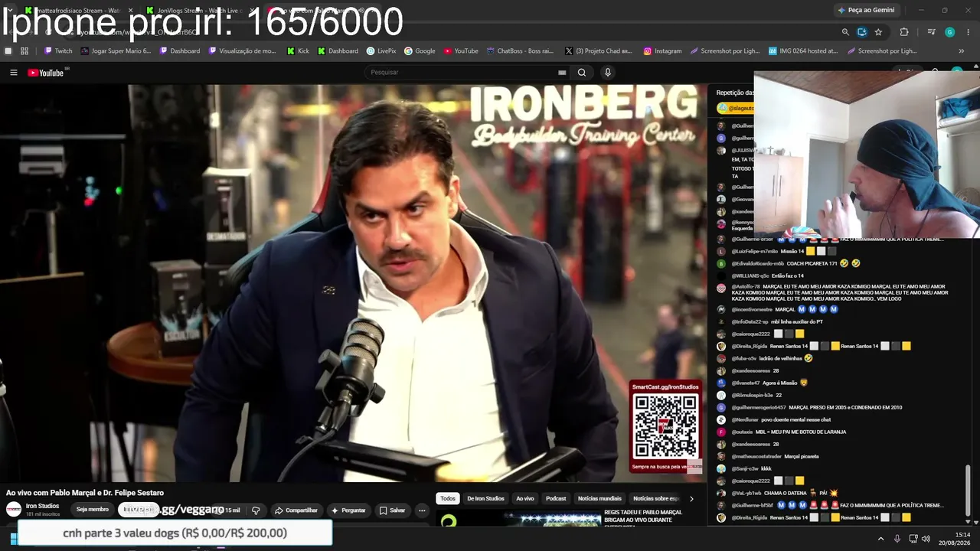This screenshot has height=551, width=980.
Task: Open the Windows Start menu
Action: point(13,539)
